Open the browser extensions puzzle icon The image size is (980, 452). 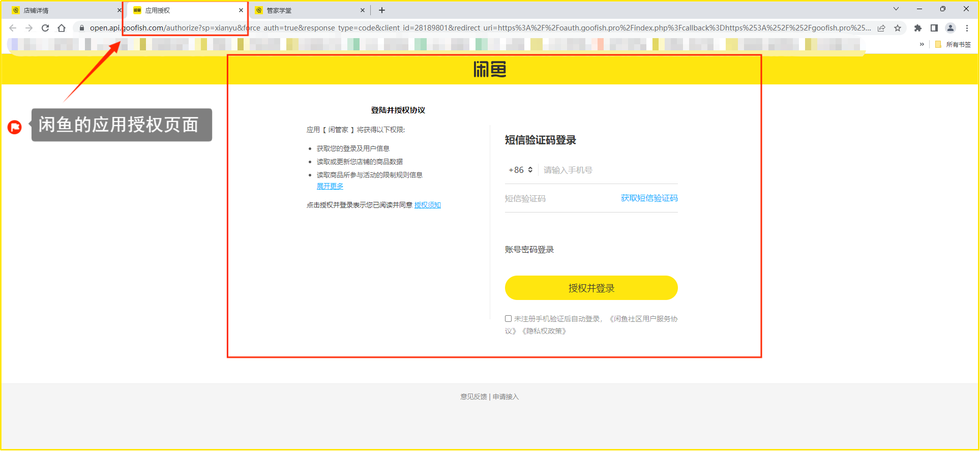(917, 28)
